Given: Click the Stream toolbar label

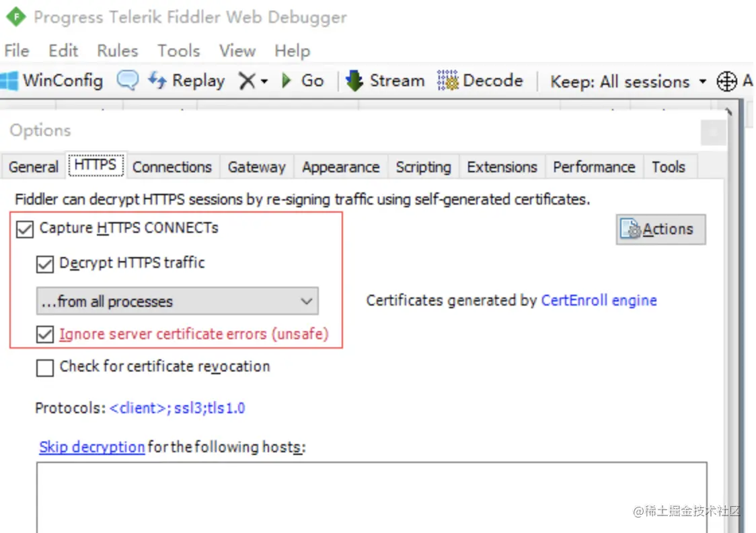Looking at the screenshot, I should [398, 81].
